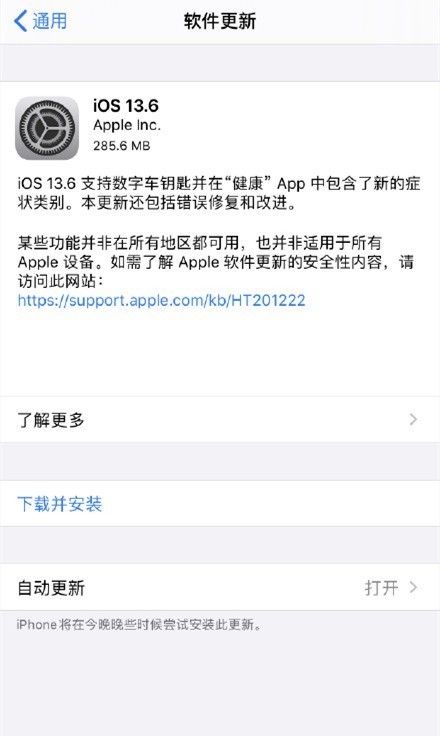The width and height of the screenshot is (440, 736).
Task: Open the support.apple.com HT201222 link
Action: pyautogui.click(x=162, y=300)
